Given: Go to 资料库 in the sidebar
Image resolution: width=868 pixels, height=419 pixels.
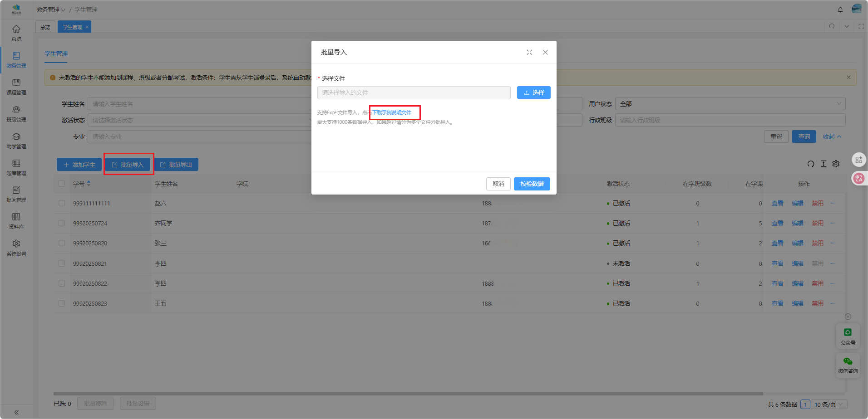Looking at the screenshot, I should tap(16, 221).
